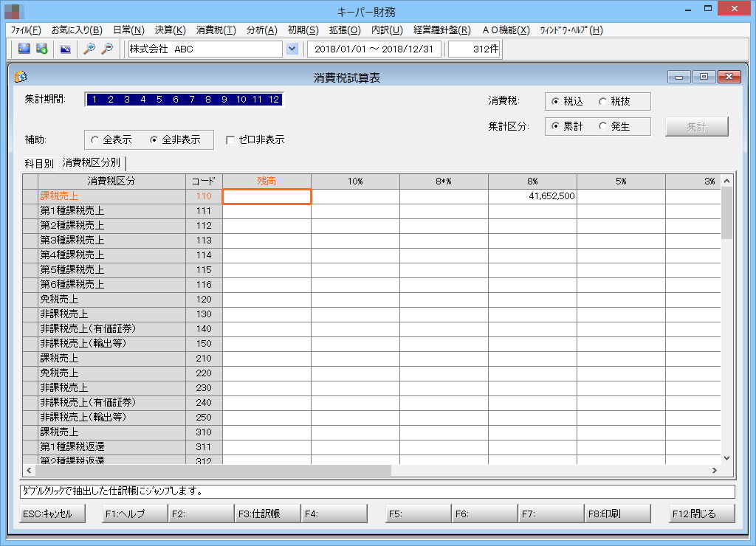The height and width of the screenshot is (546, 756).
Task: Open the ファイル(F) menu
Action: [x=26, y=30]
